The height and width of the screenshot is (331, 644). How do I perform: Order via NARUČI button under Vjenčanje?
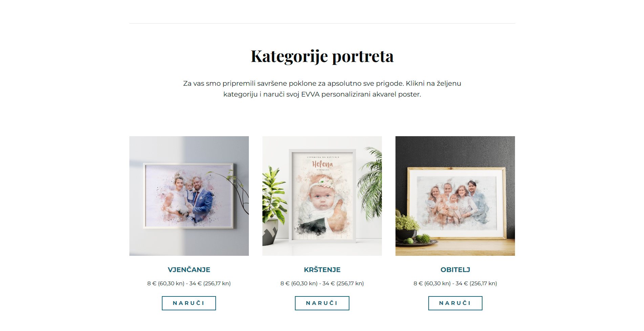point(189,303)
